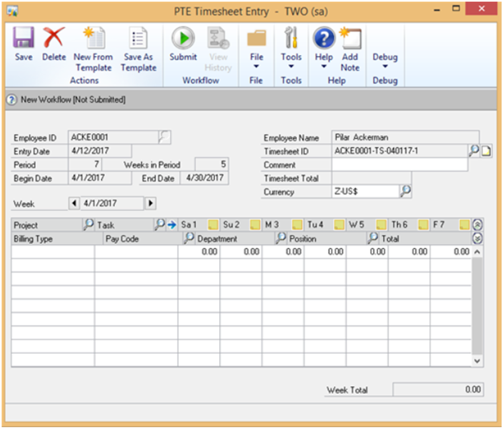Click the F 7 yellow note square
The height and width of the screenshot is (431, 504).
[464, 226]
